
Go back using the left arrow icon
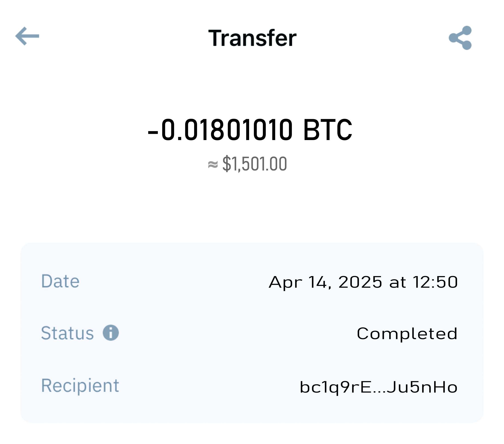coord(27,36)
